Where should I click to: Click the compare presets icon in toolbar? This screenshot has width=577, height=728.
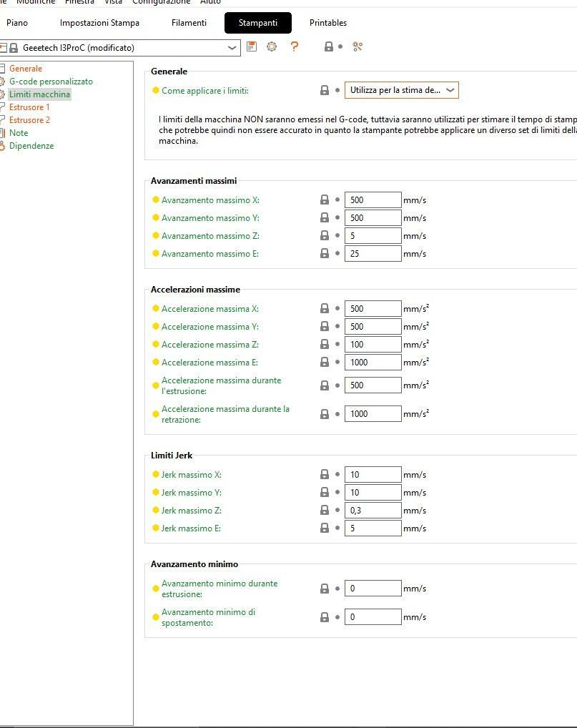point(357,46)
